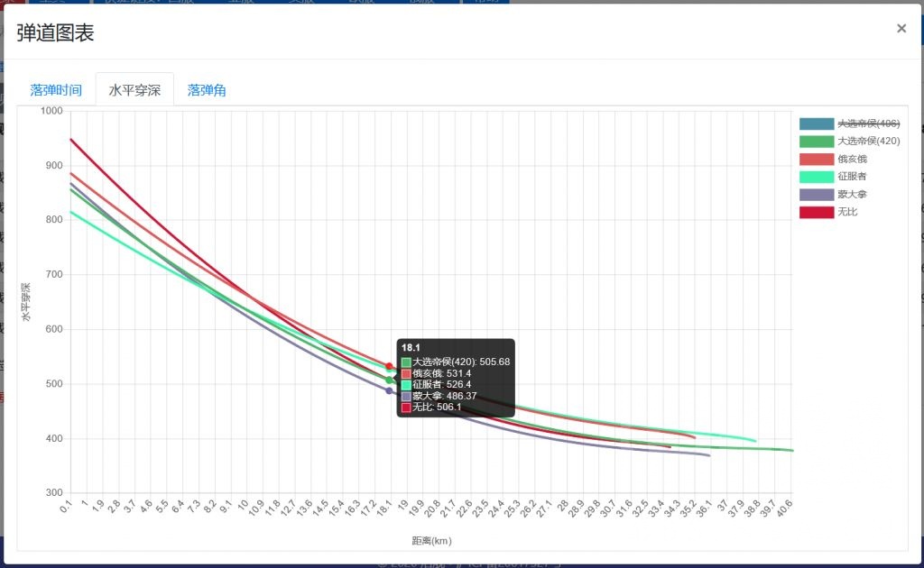Toggle the 蒙大拿 legend label text
This screenshot has width=924, height=568.
[x=852, y=194]
